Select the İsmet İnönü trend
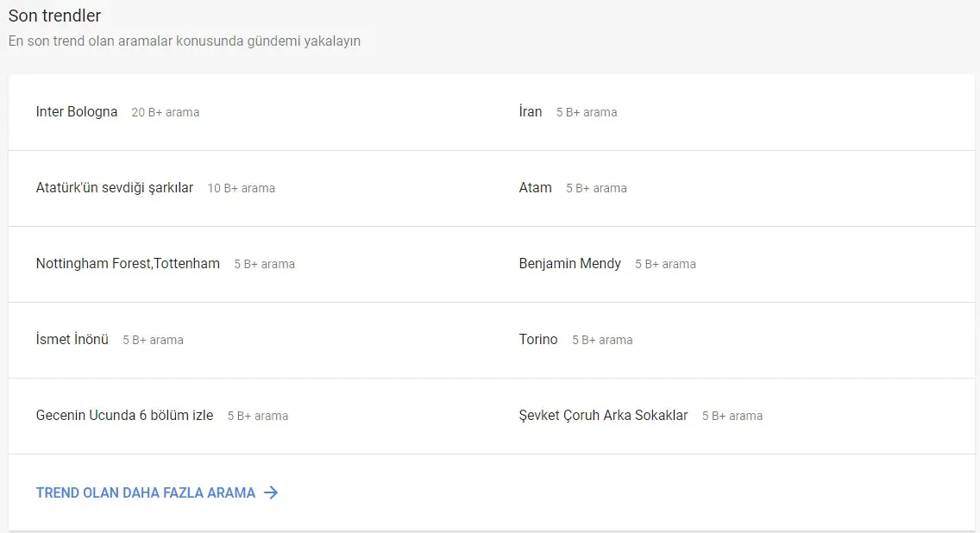Screen dimensions: 980x533 (72, 339)
